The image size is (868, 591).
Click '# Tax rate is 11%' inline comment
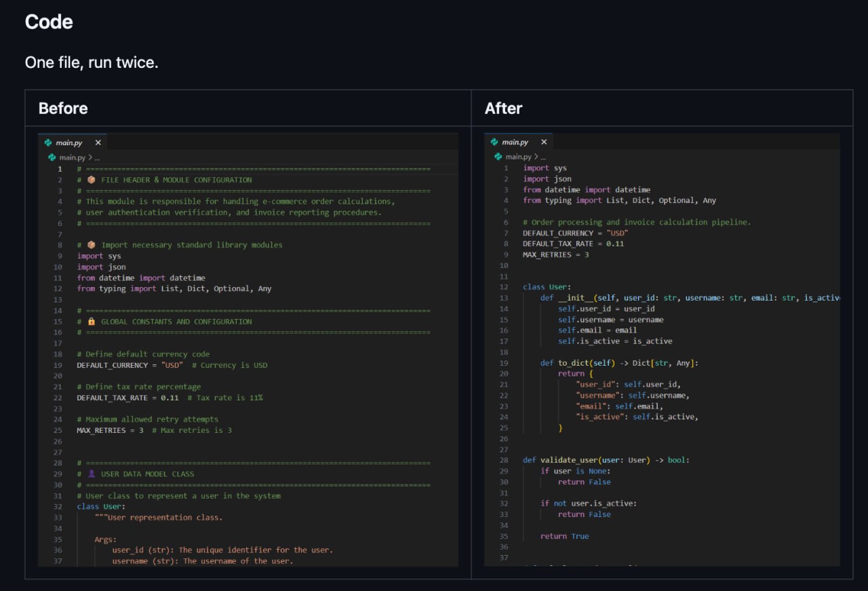[225, 398]
